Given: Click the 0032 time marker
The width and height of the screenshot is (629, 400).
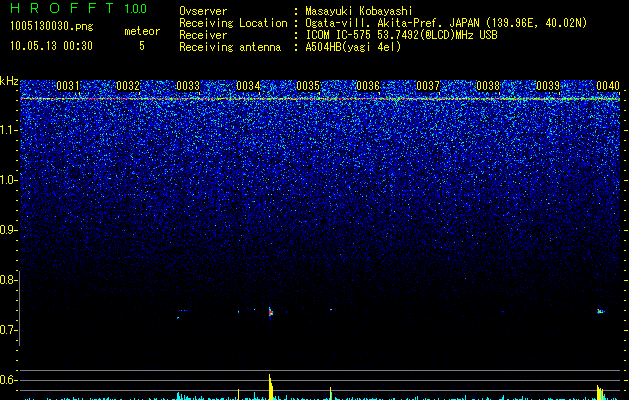Looking at the screenshot, I should point(128,86).
